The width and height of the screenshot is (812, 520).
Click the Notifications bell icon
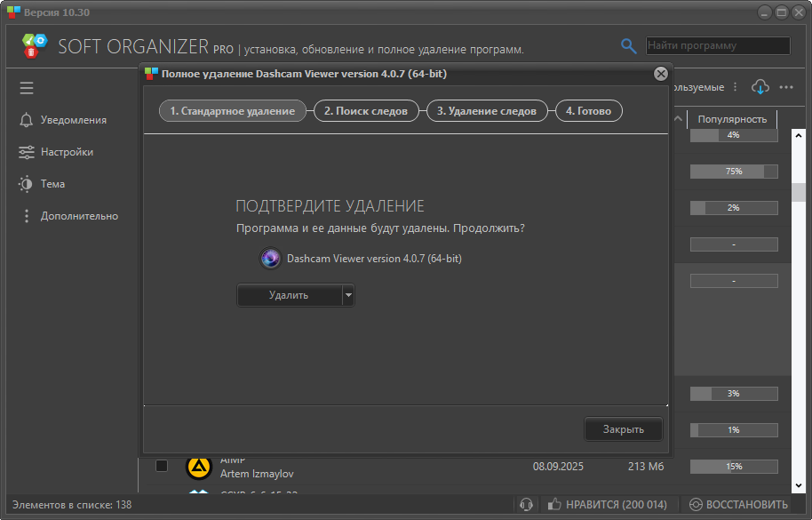click(26, 120)
